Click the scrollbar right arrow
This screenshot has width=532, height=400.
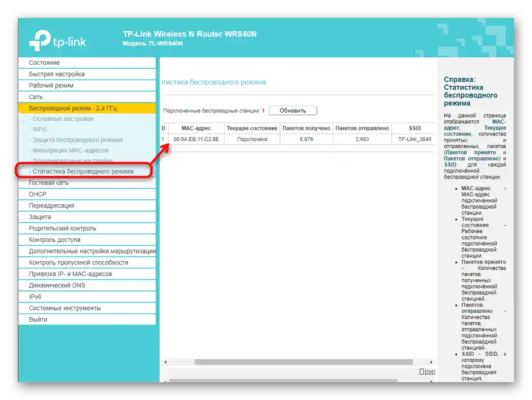pos(431,362)
